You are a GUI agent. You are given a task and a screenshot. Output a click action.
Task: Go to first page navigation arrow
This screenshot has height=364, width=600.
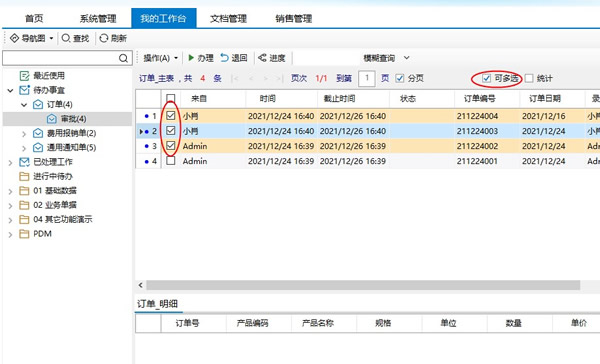(x=235, y=78)
